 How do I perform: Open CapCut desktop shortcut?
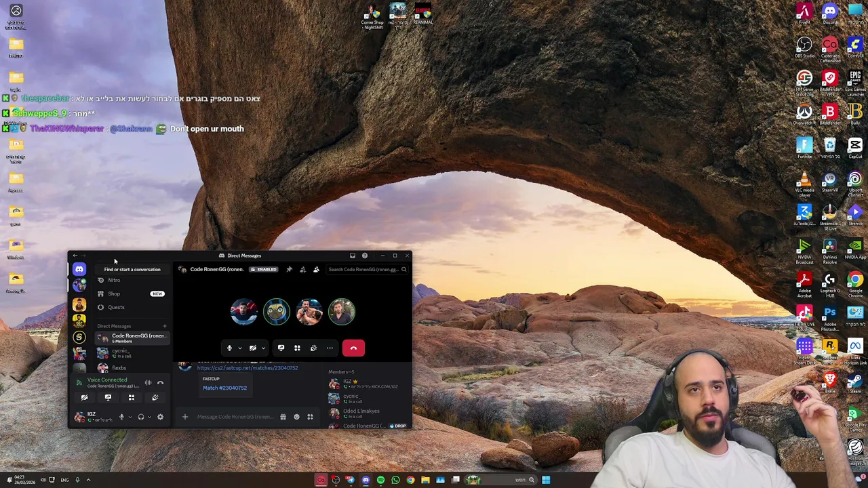pyautogui.click(x=855, y=148)
